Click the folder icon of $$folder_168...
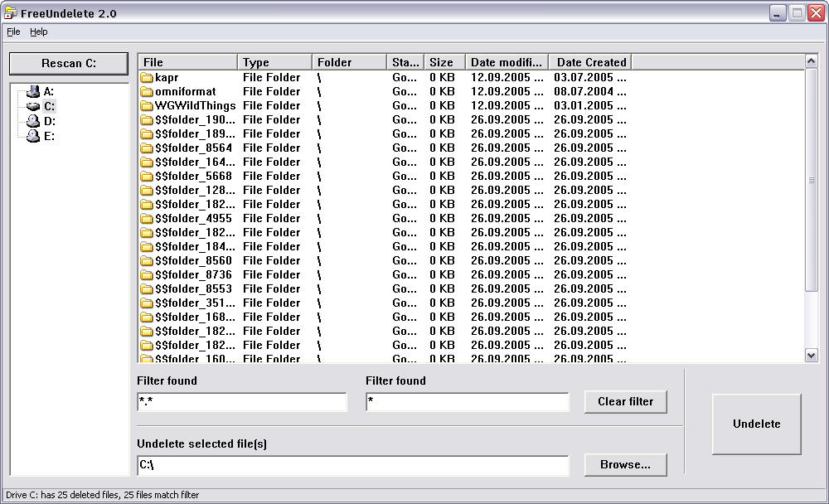The width and height of the screenshot is (829, 504). pyautogui.click(x=147, y=317)
